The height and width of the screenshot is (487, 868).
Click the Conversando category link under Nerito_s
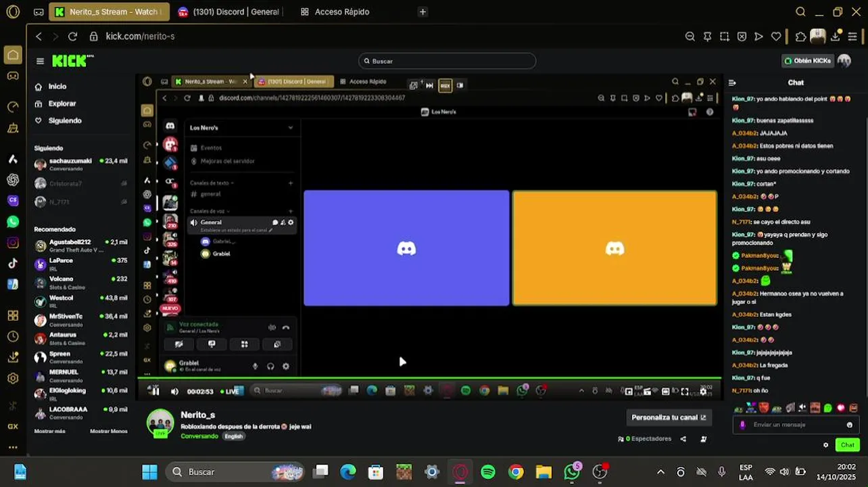coord(199,436)
